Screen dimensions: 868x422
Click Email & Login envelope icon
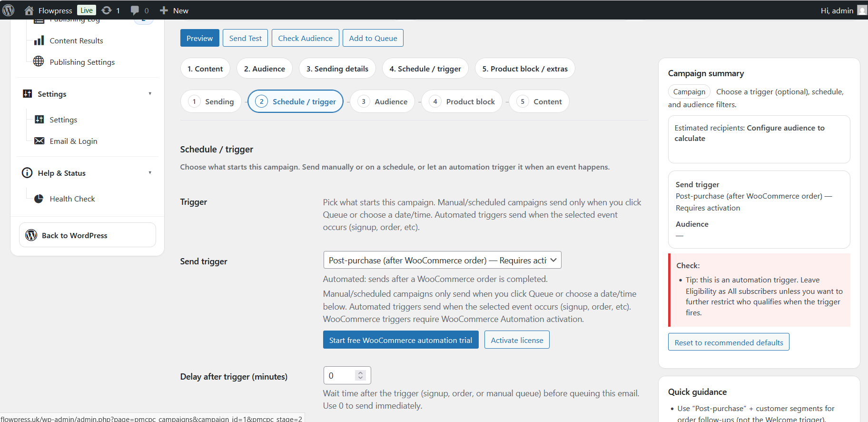(39, 141)
